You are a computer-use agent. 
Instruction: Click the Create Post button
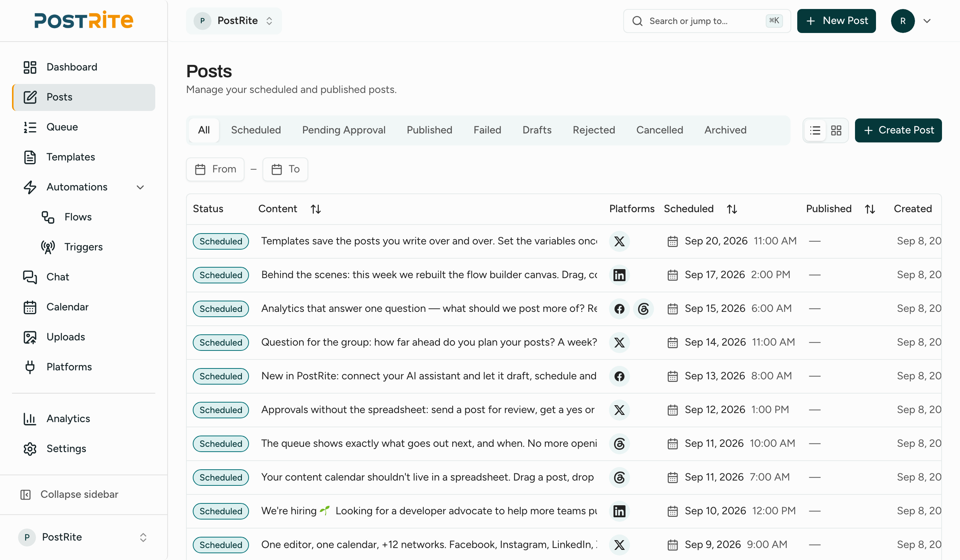click(x=898, y=130)
